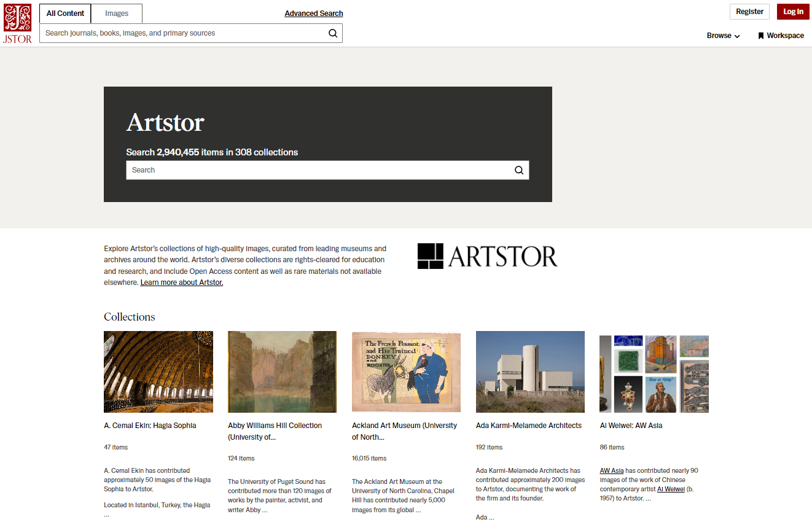Open the Ada Karmi-Melamede Architects building thumbnail
Image resolution: width=812 pixels, height=530 pixels.
530,372
